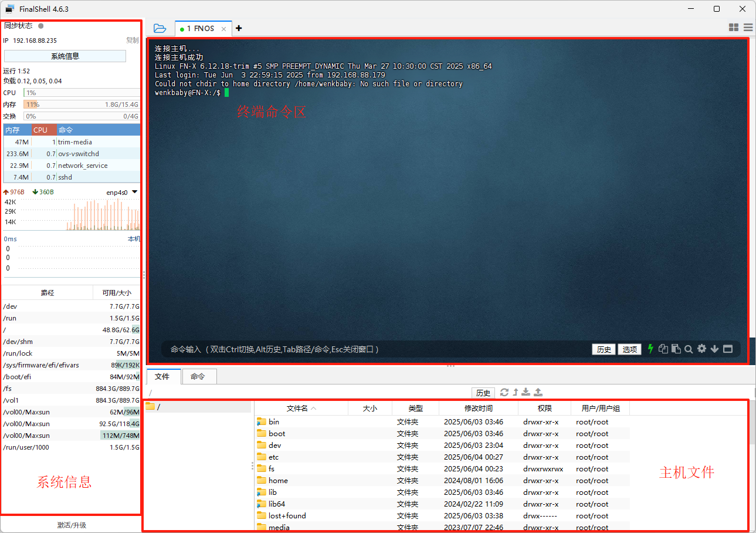Open the hamburger main menu
The width and height of the screenshot is (756, 533).
tap(748, 28)
